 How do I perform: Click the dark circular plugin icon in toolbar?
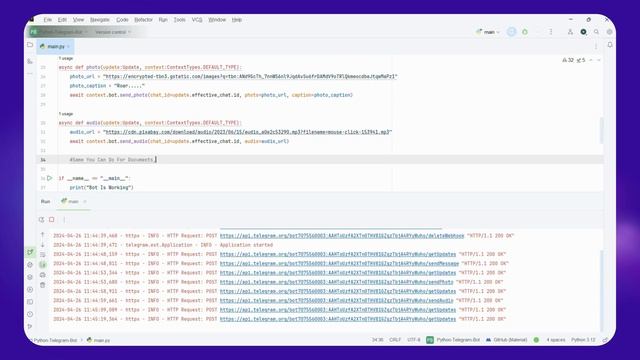point(584,32)
